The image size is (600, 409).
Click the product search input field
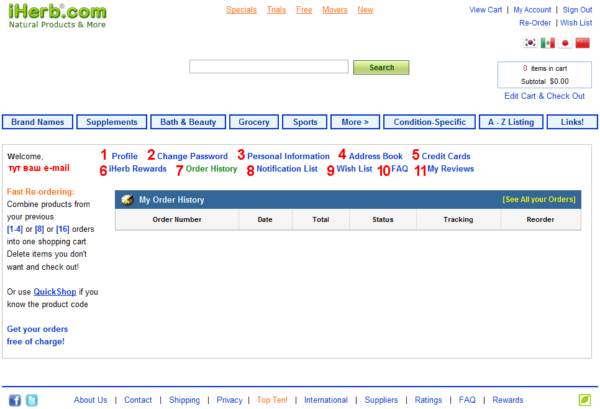(269, 67)
